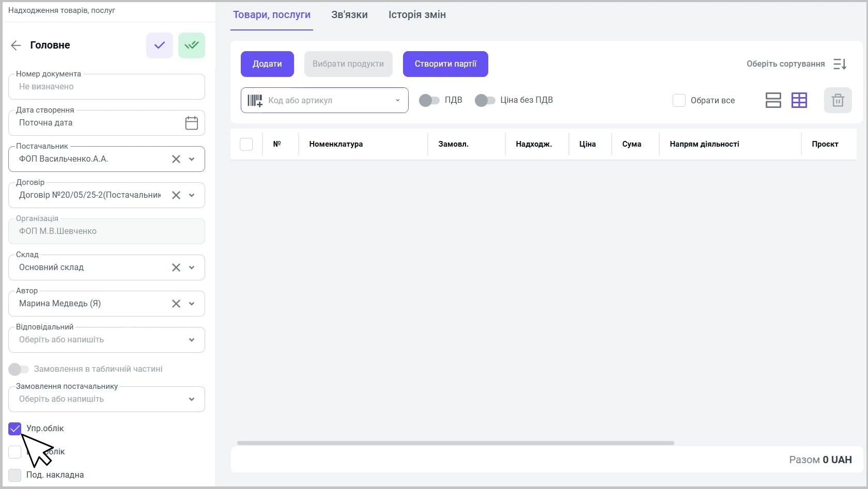The image size is (868, 489).
Task: Switch to the list row view icon
Action: pos(773,100)
